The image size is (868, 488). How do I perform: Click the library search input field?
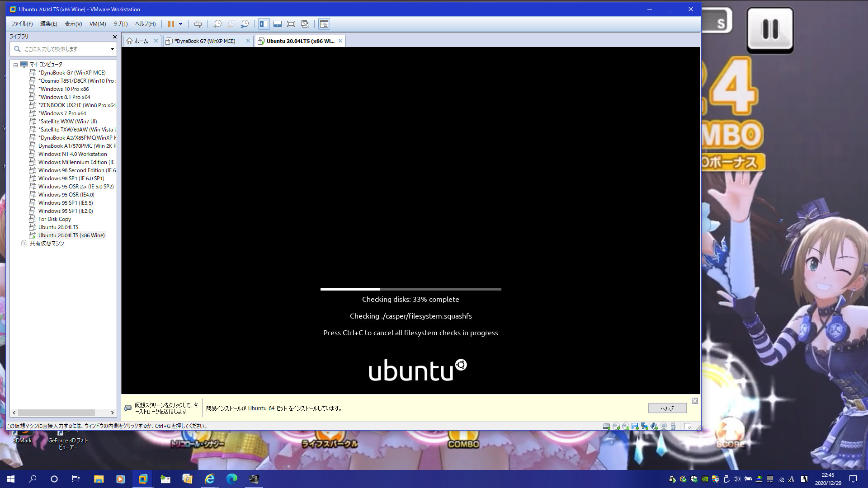tap(63, 49)
